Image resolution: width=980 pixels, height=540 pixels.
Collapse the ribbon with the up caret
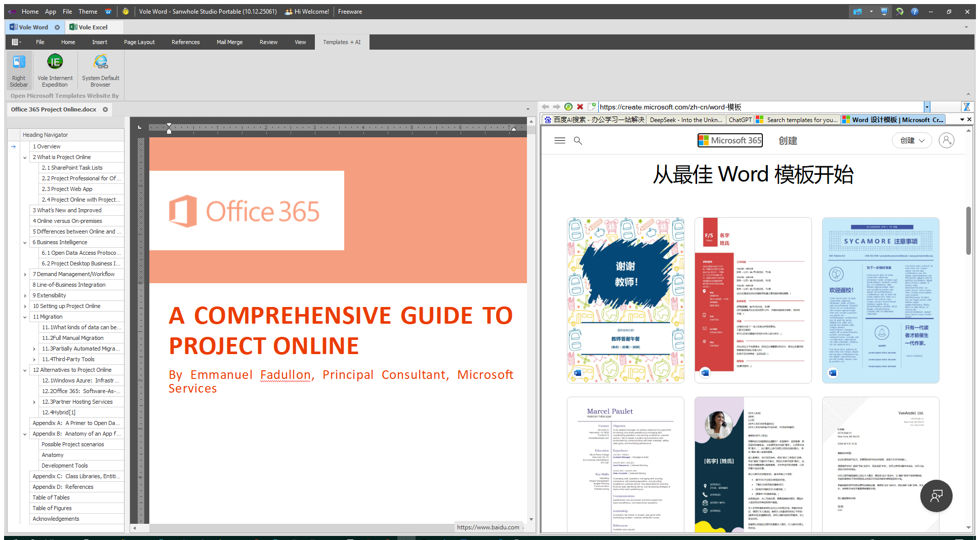tap(968, 94)
